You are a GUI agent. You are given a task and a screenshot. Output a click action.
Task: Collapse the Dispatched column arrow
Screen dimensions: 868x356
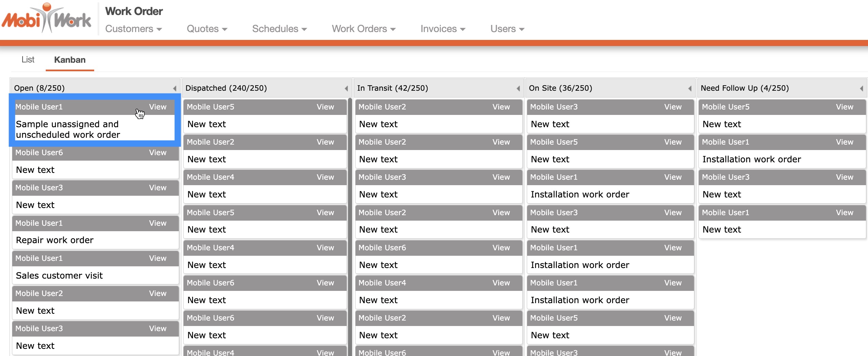click(346, 88)
